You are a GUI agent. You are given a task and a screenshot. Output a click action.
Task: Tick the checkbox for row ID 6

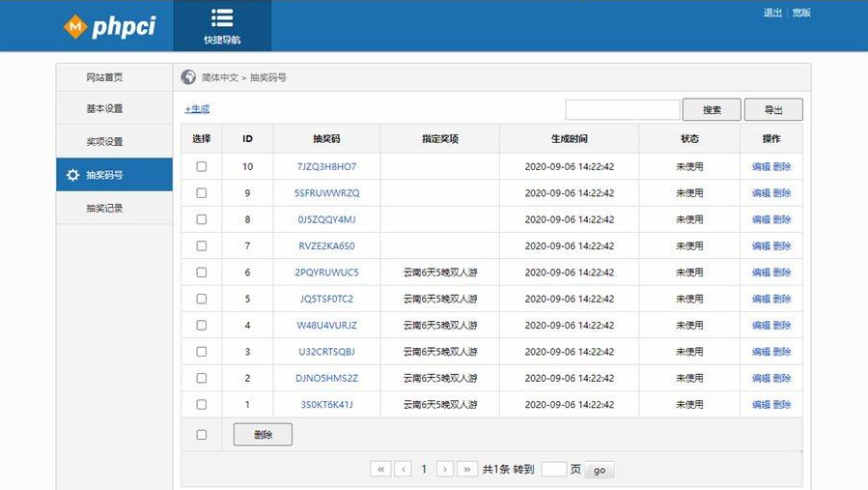pyautogui.click(x=202, y=273)
